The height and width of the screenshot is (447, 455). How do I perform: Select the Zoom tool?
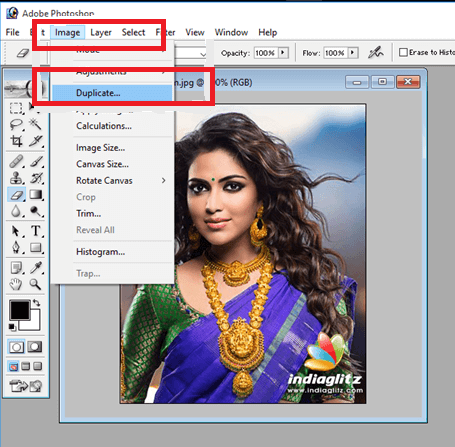35,284
